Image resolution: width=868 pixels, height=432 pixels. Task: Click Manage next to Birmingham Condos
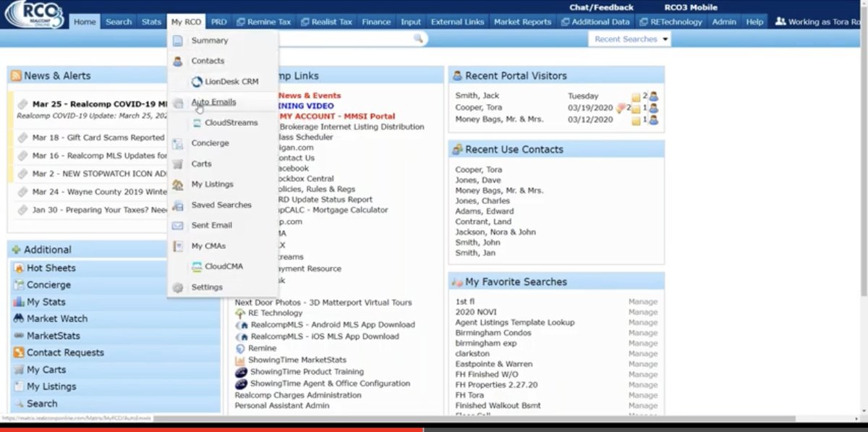point(643,333)
